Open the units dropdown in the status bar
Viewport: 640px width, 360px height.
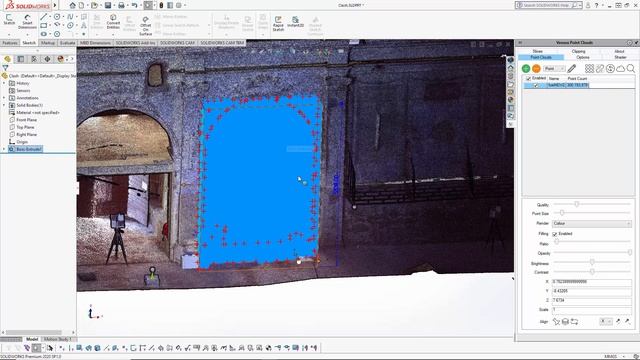point(625,356)
